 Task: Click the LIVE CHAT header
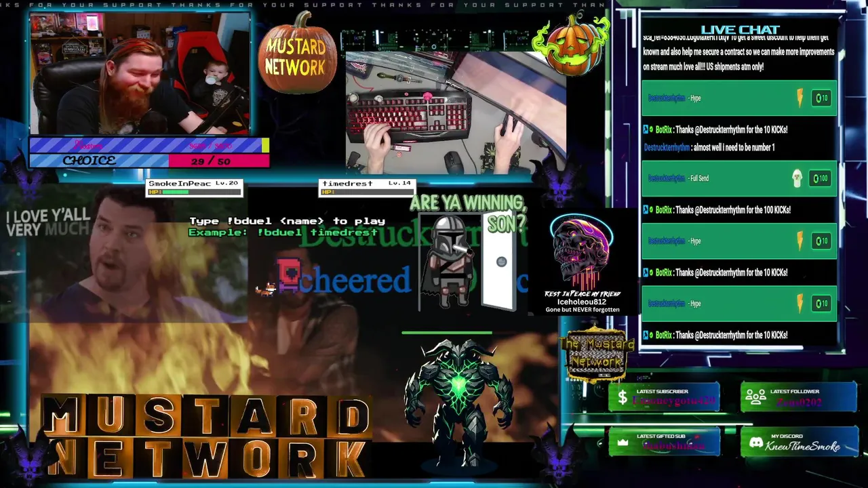tap(740, 29)
